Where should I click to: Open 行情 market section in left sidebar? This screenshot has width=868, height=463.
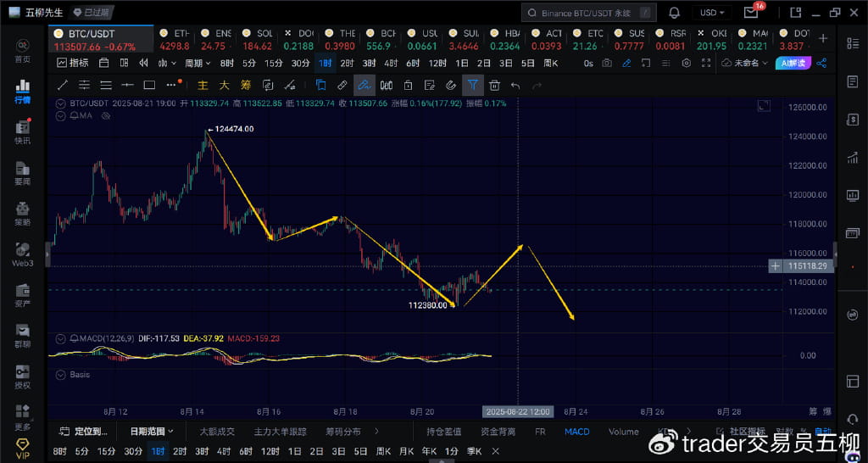pyautogui.click(x=23, y=92)
